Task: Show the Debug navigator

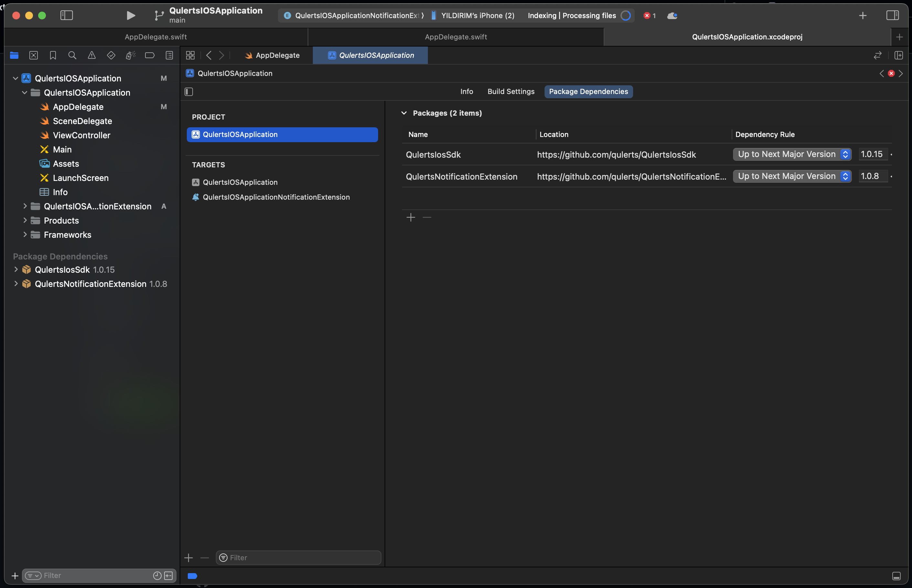Action: point(130,55)
